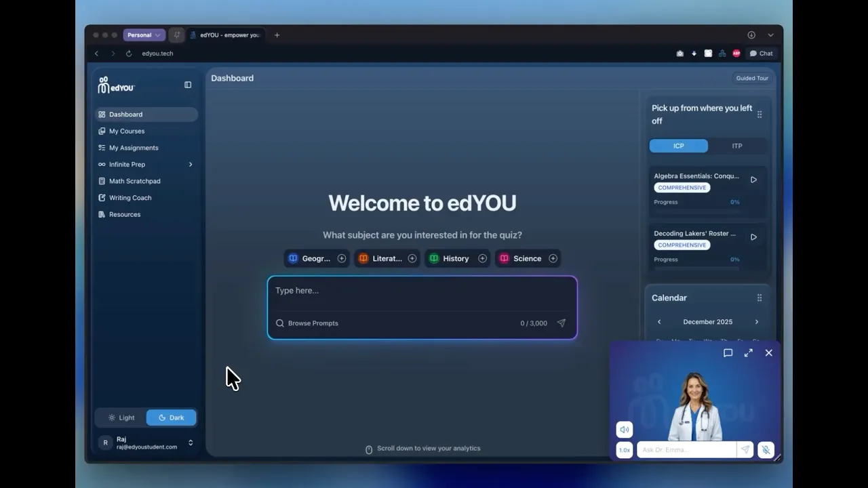Switch to the ITP tab
Image resolution: width=868 pixels, height=488 pixels.
click(x=737, y=146)
